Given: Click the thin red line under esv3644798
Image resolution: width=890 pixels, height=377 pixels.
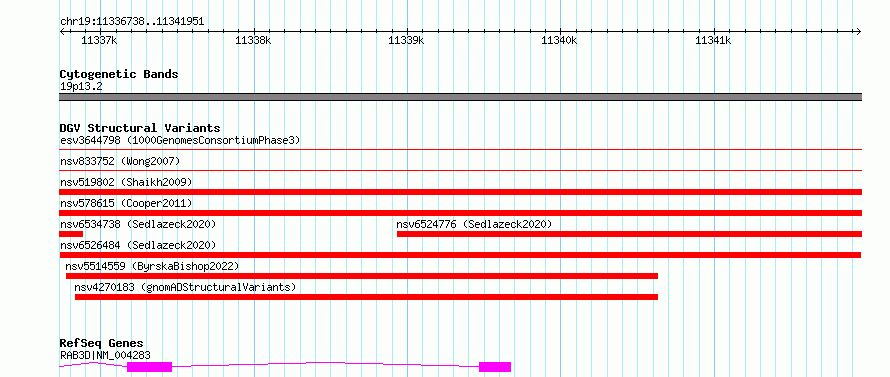Looking at the screenshot, I should click(460, 149).
